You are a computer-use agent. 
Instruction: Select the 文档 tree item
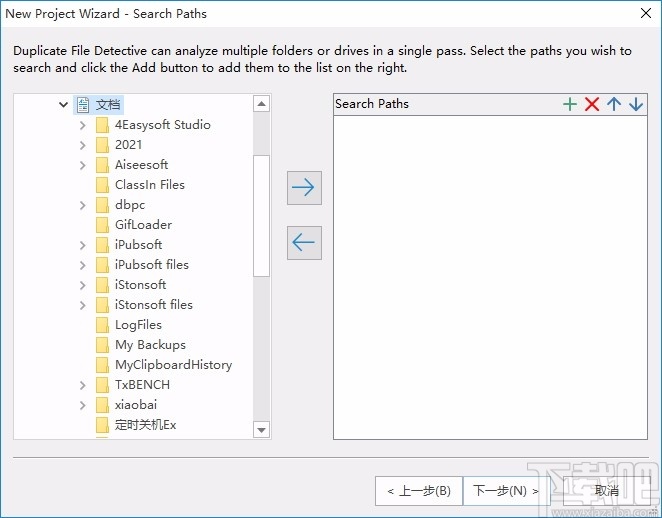click(108, 105)
